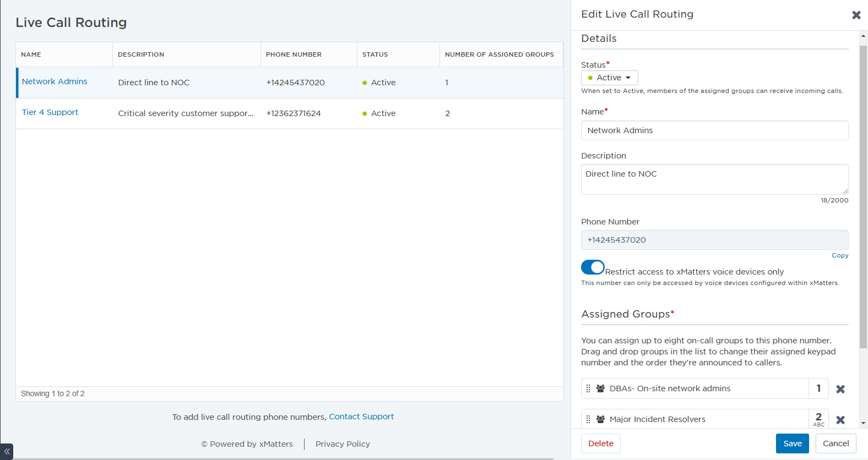Click the Phone Number field
868x460 pixels.
coord(714,240)
